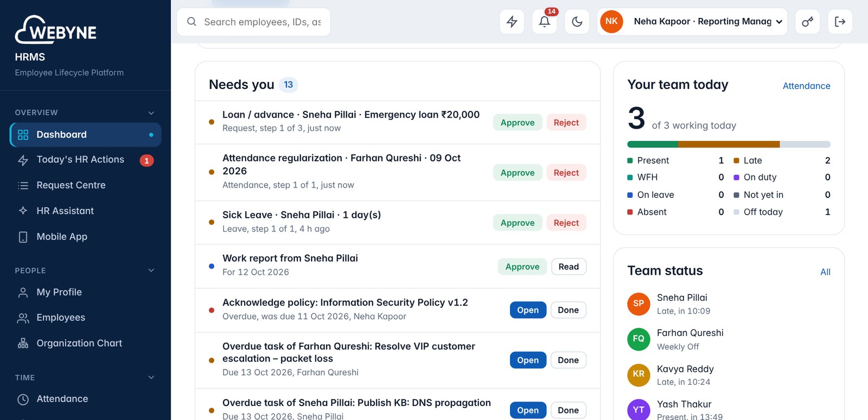
Task: Click the Attendance clock icon in sidebar
Action: click(x=23, y=399)
